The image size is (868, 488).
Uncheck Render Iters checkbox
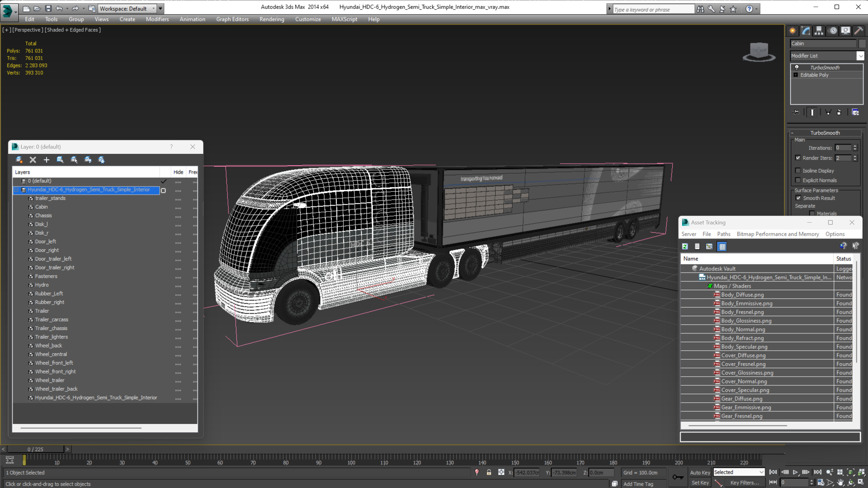click(798, 157)
